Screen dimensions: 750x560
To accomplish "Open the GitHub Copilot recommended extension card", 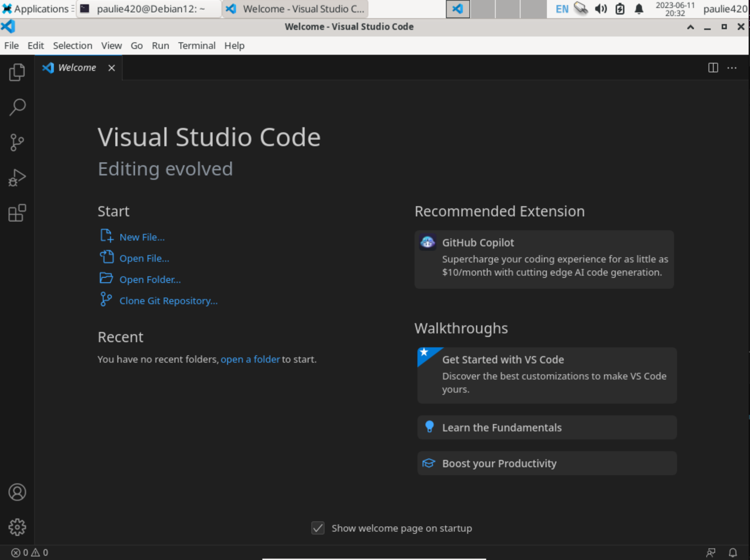I will click(544, 259).
